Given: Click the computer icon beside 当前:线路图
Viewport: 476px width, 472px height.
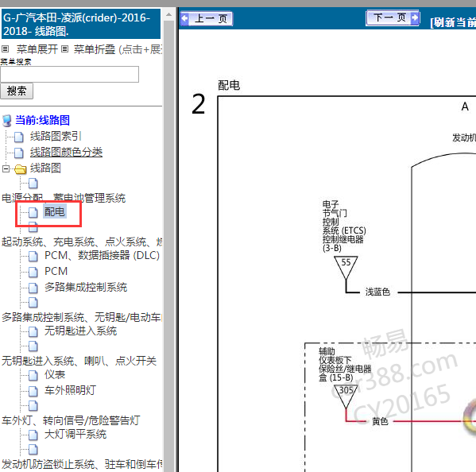Looking at the screenshot, I should 7,121.
